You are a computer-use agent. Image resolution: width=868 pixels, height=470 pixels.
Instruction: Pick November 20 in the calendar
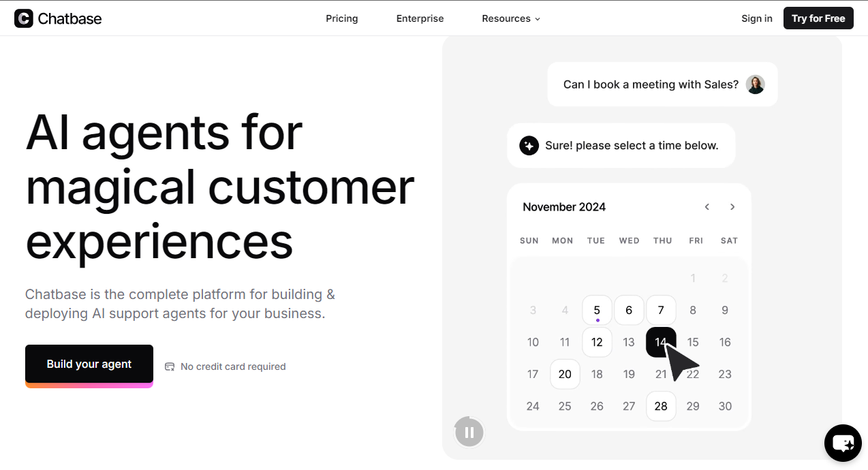click(565, 374)
